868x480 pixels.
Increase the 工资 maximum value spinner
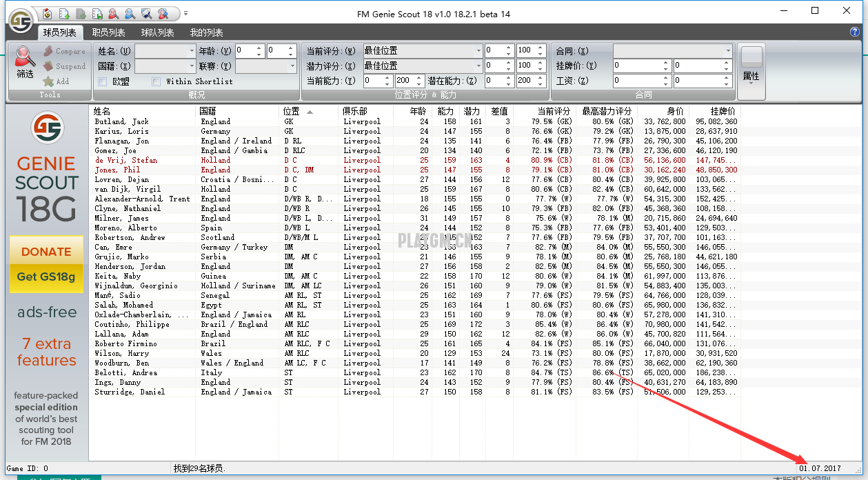727,78
